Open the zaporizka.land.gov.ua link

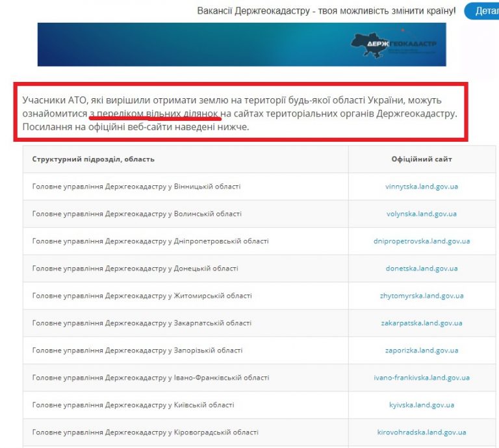tap(421, 350)
